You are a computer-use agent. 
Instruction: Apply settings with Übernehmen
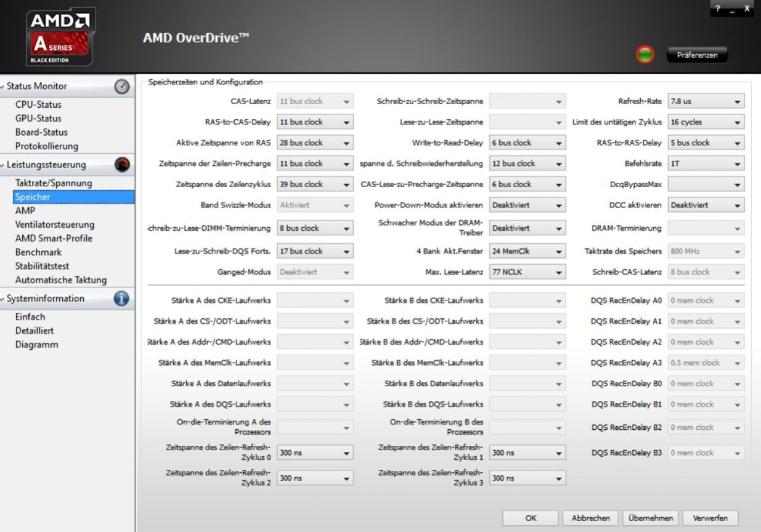(650, 518)
